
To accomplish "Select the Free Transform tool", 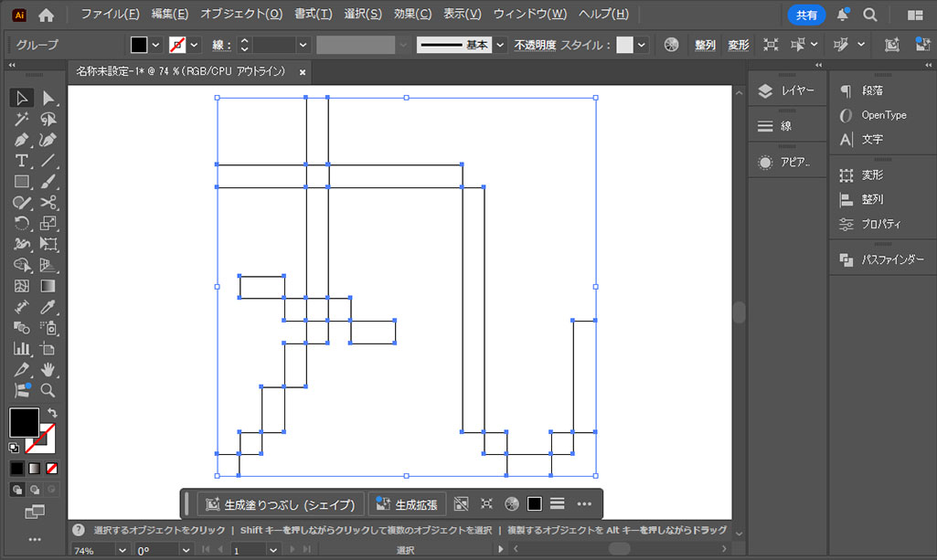I will click(48, 244).
